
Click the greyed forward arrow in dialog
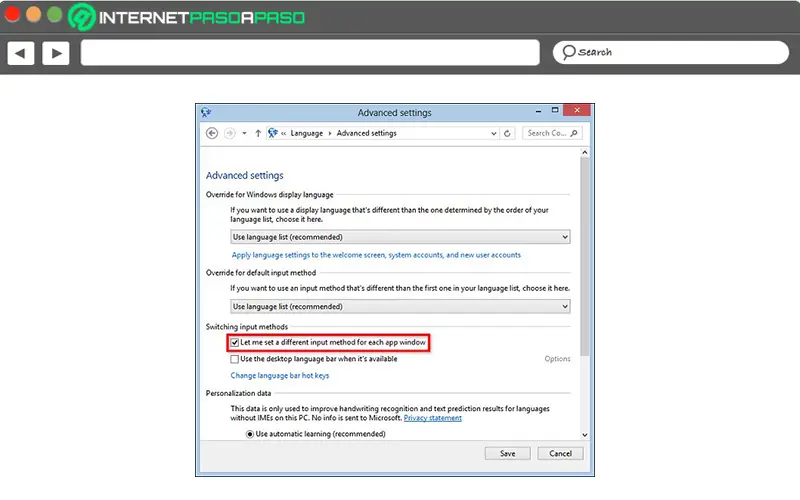click(230, 133)
